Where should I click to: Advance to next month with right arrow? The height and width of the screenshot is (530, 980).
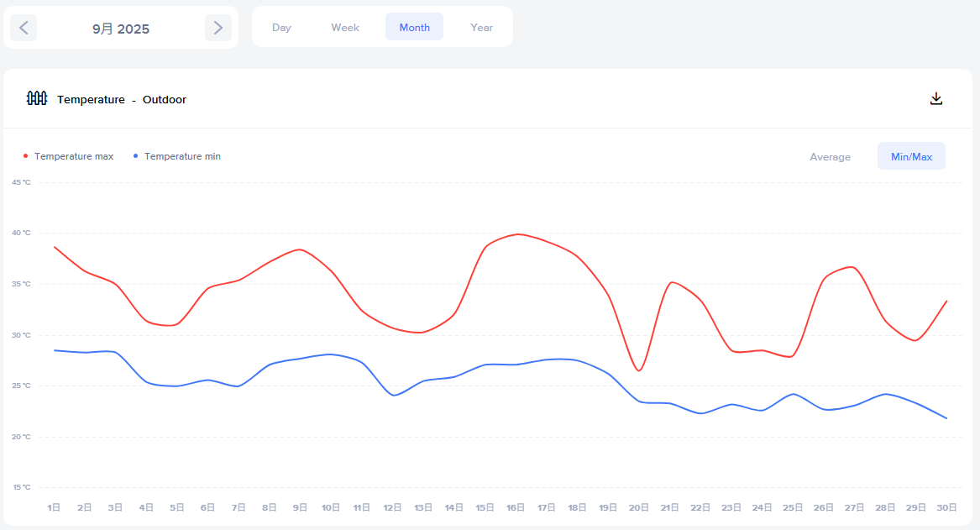click(x=218, y=28)
